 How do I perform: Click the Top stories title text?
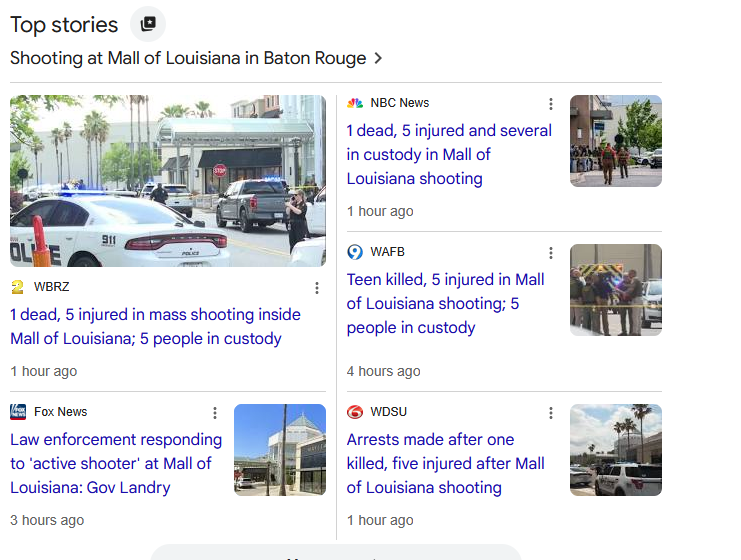[64, 25]
